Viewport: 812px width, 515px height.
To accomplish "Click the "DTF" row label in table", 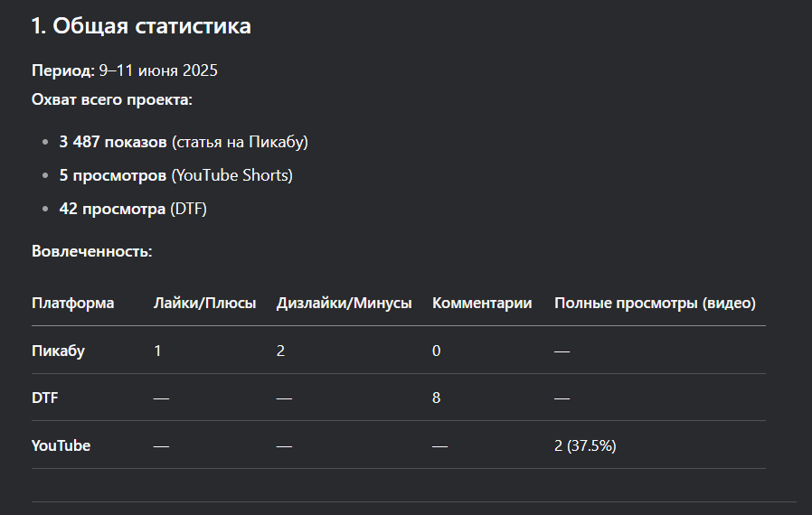I will (x=45, y=398).
